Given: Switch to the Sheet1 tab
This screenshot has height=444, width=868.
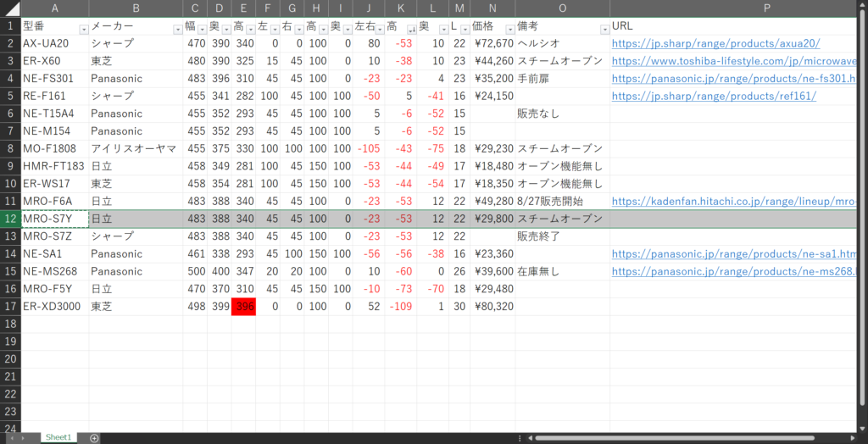Looking at the screenshot, I should (58, 437).
